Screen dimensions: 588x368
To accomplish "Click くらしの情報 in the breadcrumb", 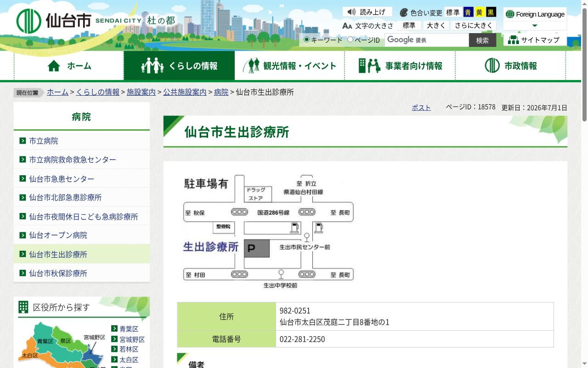I will (97, 92).
